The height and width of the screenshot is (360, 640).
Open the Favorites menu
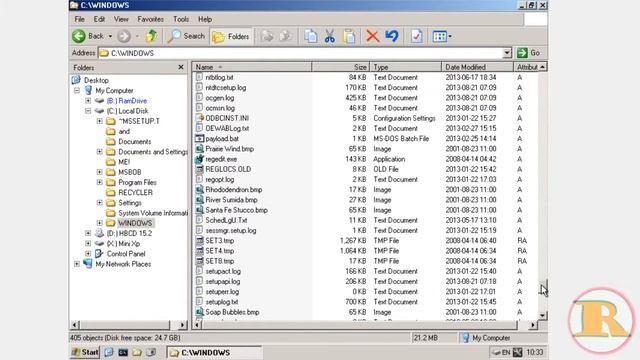(x=151, y=19)
